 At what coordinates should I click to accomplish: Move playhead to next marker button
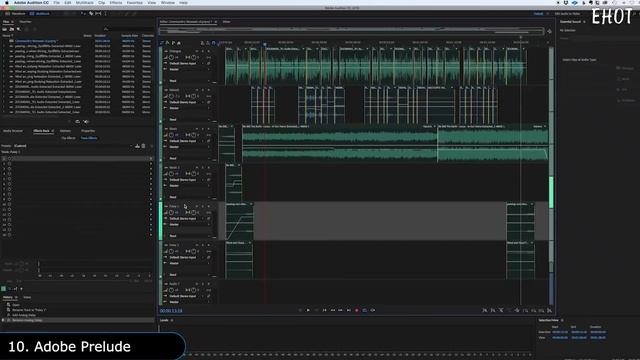349,310
